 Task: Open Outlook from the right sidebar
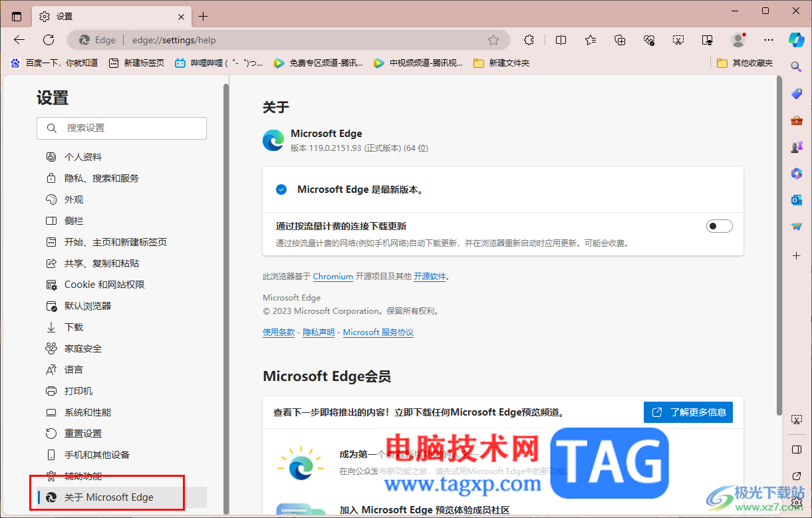[796, 199]
